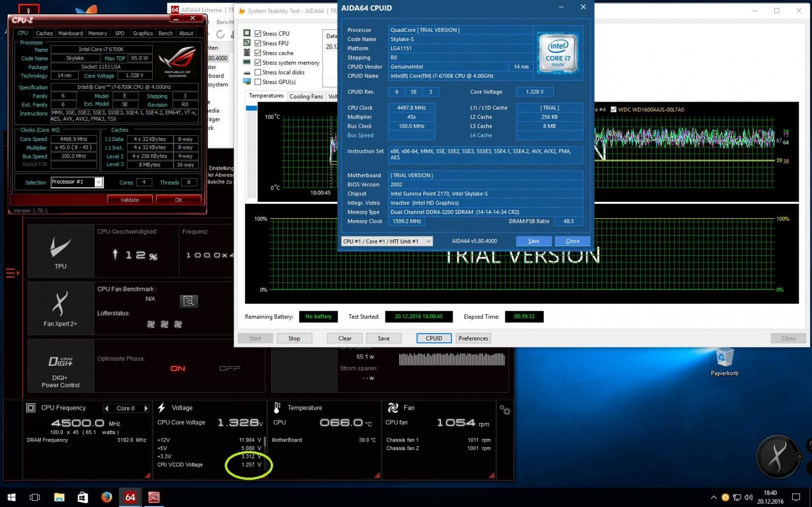Screen dimensions: 812x507
Task: Clear the stability test results
Action: click(345, 338)
